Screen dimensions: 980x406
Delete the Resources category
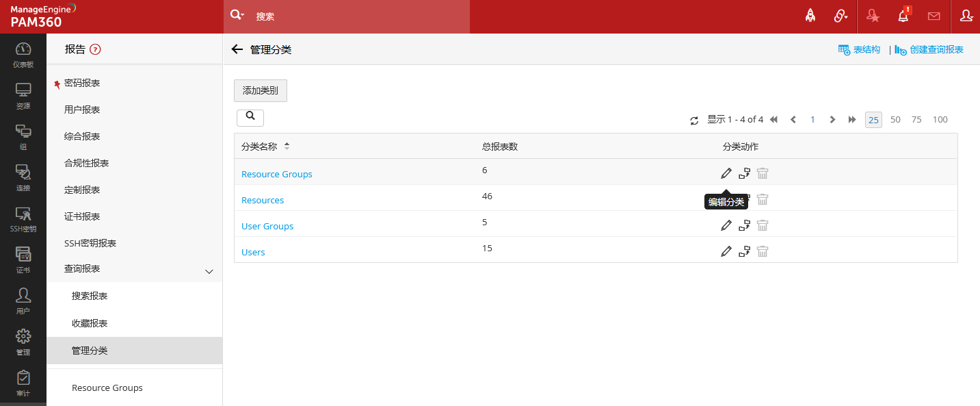[763, 199]
